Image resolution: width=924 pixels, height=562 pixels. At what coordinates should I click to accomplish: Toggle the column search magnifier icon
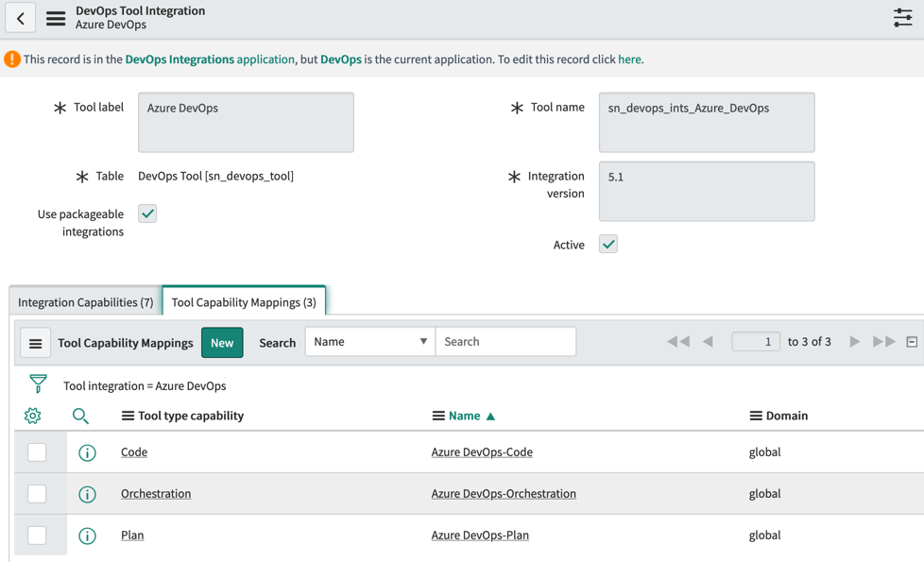pyautogui.click(x=80, y=416)
